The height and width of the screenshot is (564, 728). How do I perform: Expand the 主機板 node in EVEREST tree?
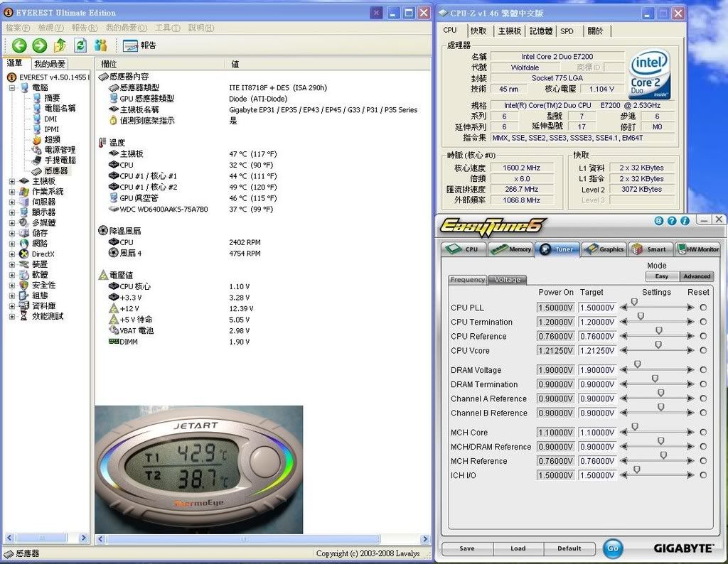pyautogui.click(x=12, y=181)
